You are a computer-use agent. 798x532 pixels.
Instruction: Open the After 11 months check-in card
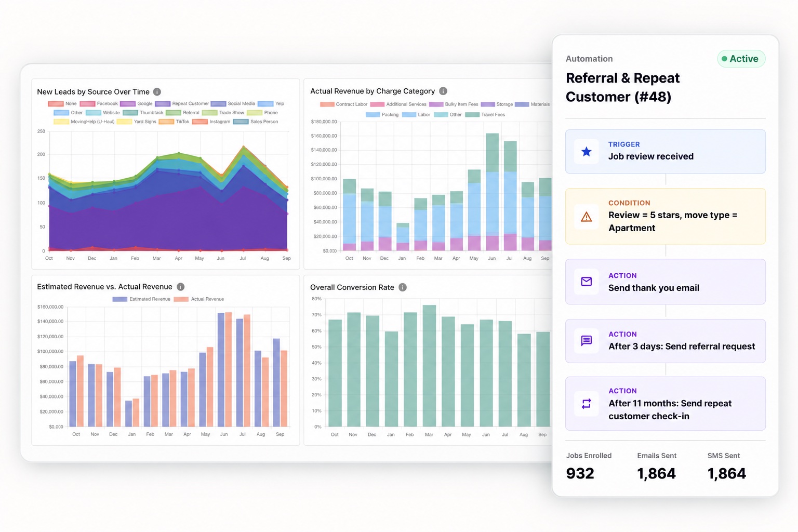pos(666,404)
